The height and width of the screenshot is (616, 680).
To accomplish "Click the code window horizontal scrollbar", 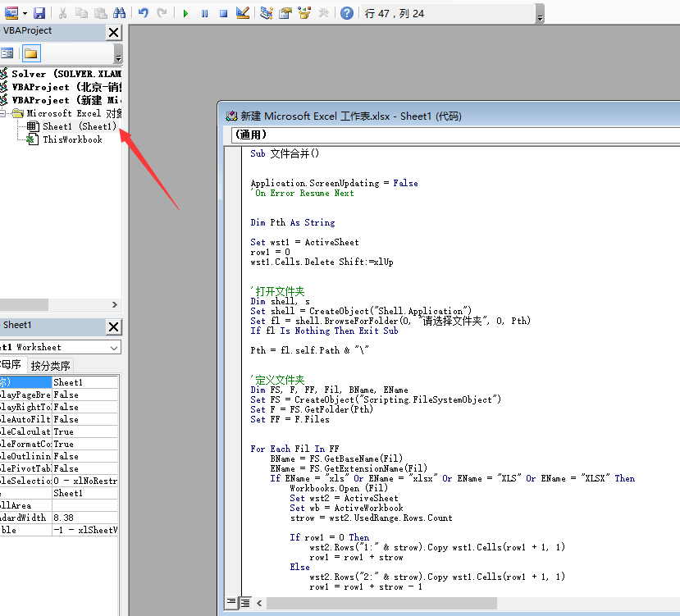I will click(x=381, y=603).
